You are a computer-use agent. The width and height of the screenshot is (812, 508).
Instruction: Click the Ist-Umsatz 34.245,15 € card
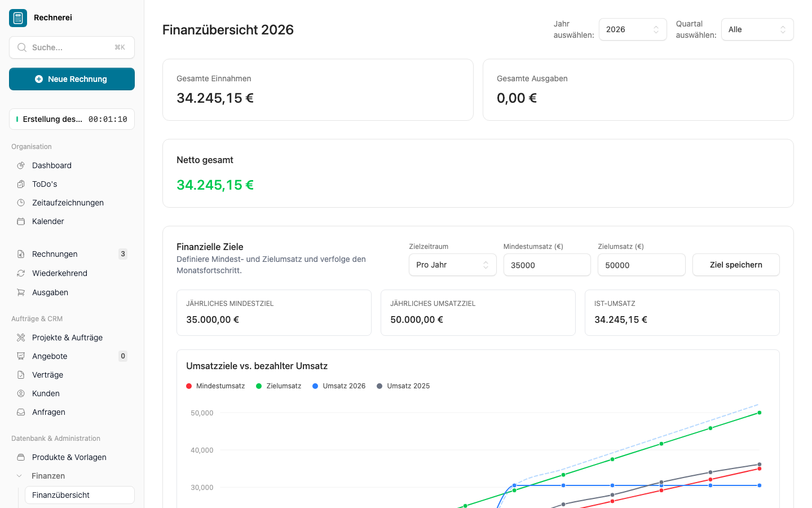pos(682,313)
